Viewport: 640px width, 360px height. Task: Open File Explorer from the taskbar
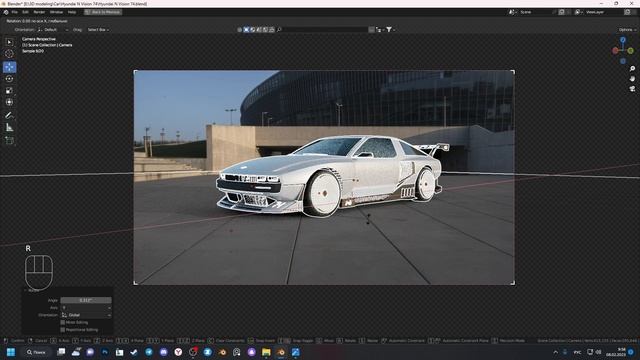(x=266, y=352)
